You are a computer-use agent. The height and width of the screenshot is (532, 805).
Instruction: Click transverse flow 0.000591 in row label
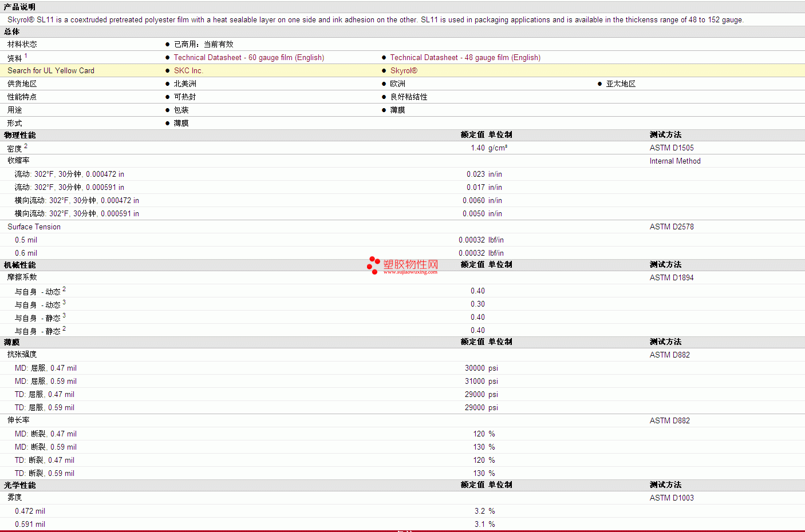[x=77, y=213]
